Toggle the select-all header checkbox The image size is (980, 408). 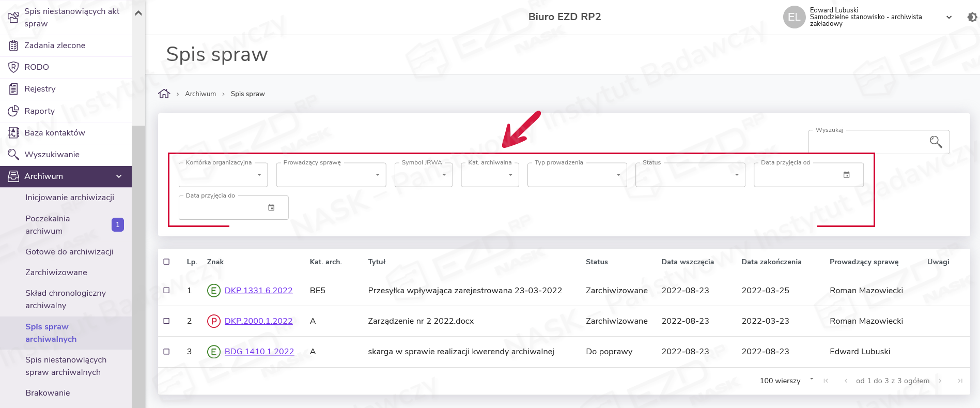tap(166, 262)
